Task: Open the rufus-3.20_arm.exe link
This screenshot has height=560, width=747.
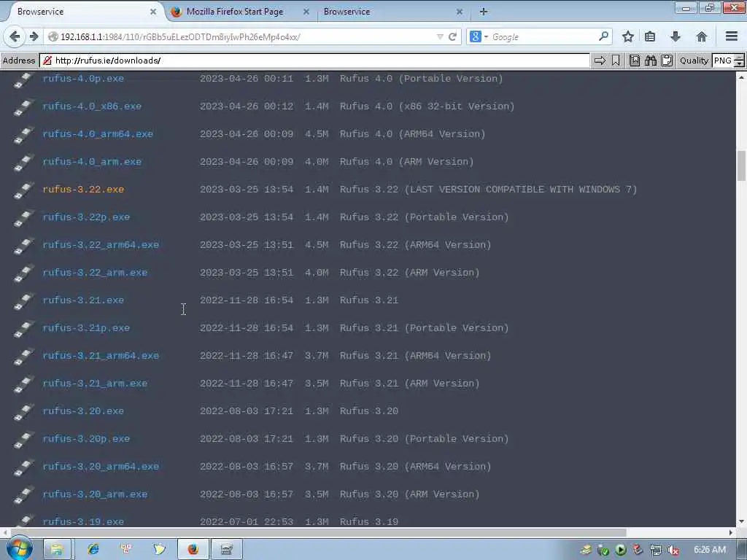Action: coord(95,494)
